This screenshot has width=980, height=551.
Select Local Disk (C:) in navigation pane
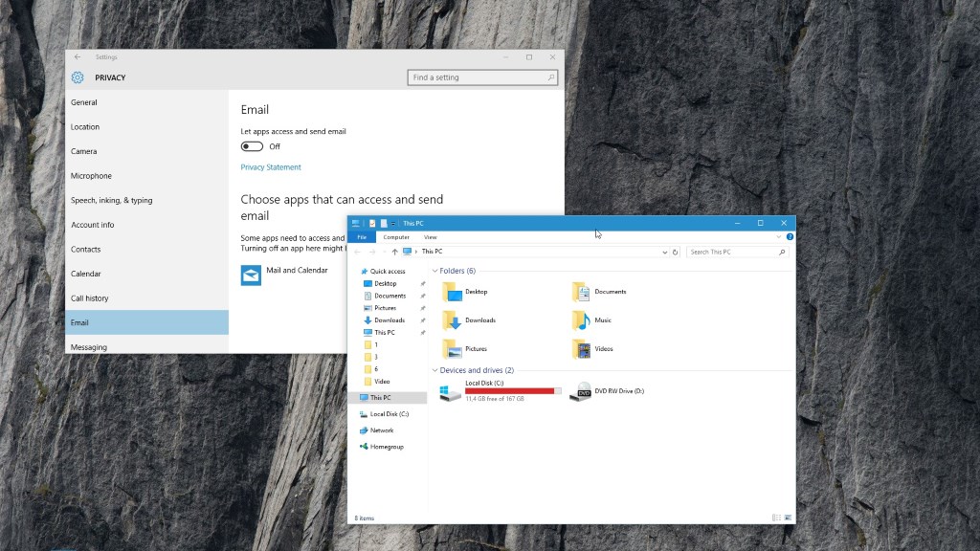pyautogui.click(x=388, y=414)
